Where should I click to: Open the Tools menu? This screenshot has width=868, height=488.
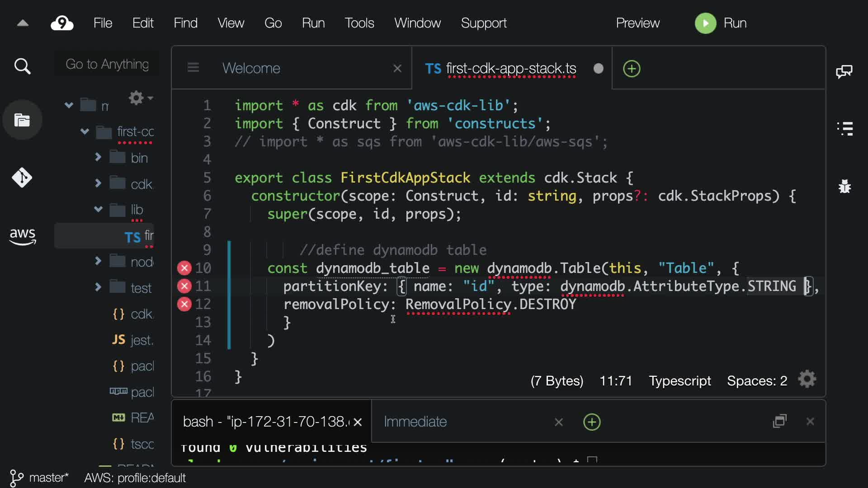(359, 23)
